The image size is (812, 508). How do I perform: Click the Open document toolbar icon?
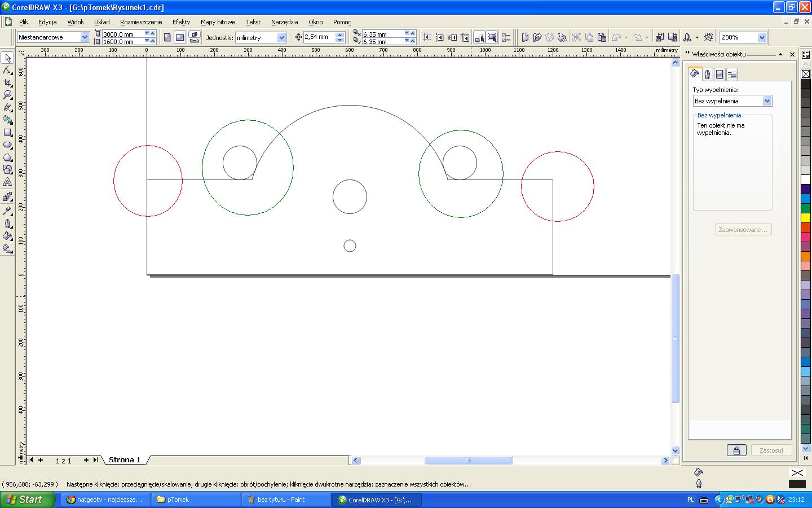tap(537, 37)
